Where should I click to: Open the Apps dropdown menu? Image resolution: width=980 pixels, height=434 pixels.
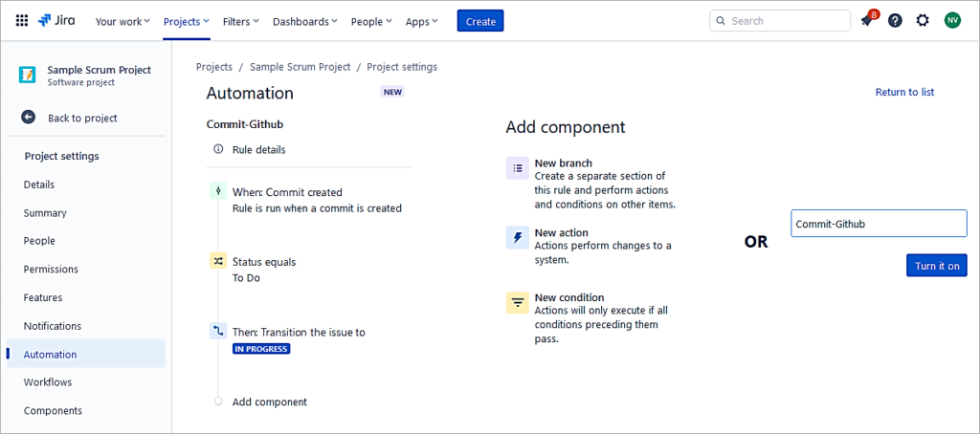click(422, 21)
